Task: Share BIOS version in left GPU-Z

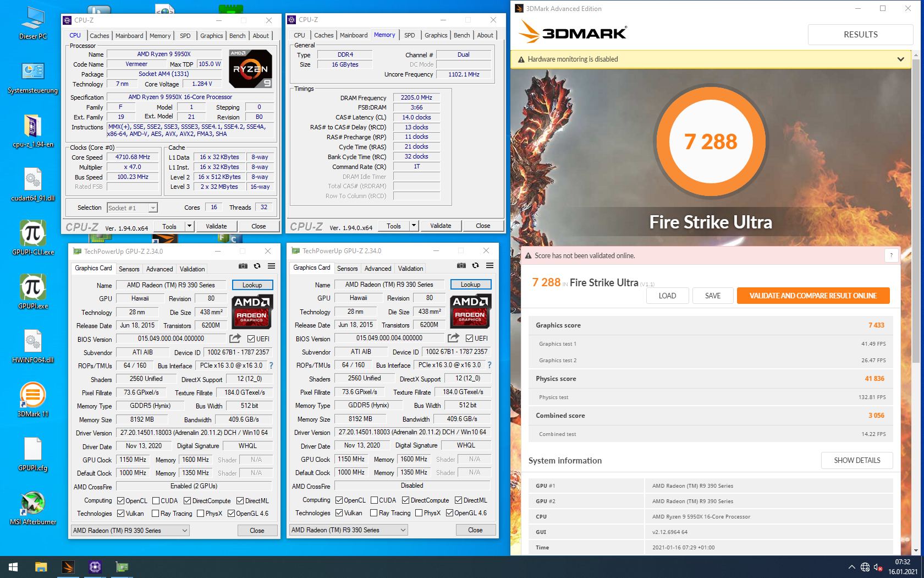Action: click(x=235, y=339)
